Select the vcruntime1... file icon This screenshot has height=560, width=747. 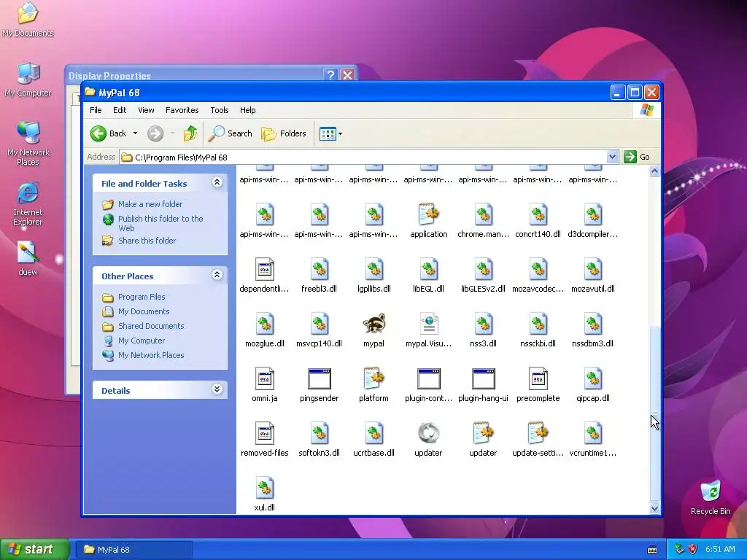point(592,434)
